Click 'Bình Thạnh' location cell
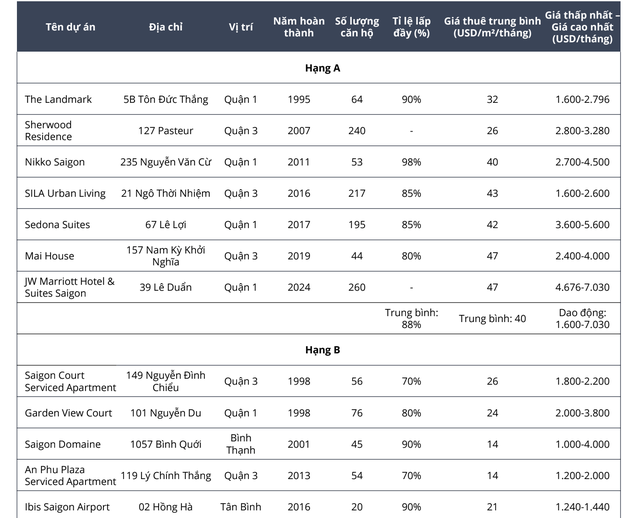This screenshot has height=518, width=640. 241,444
